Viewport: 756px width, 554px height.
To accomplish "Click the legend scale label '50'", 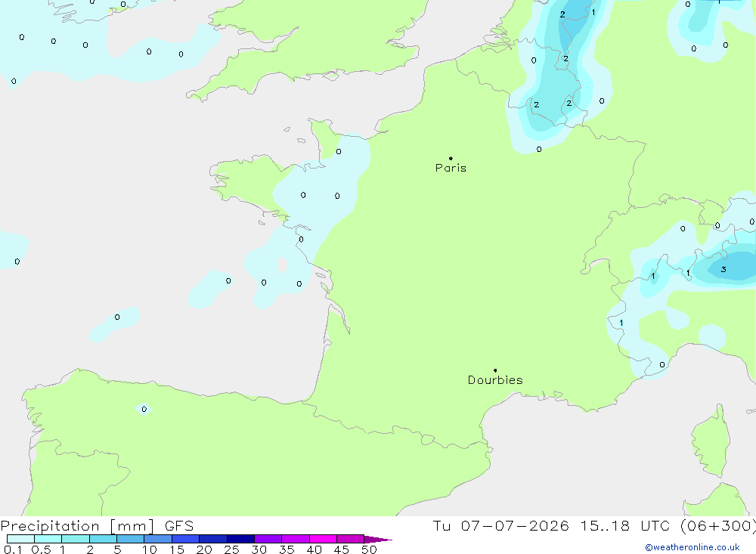I will (x=369, y=549).
